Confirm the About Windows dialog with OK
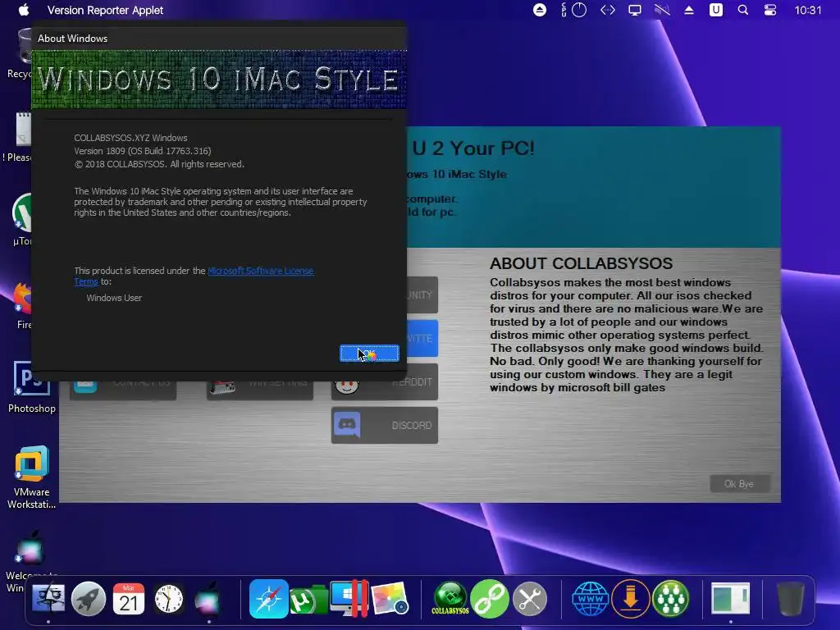 point(370,353)
